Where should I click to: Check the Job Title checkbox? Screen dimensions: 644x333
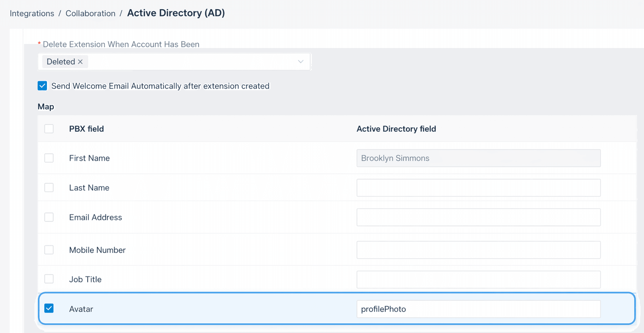(49, 279)
